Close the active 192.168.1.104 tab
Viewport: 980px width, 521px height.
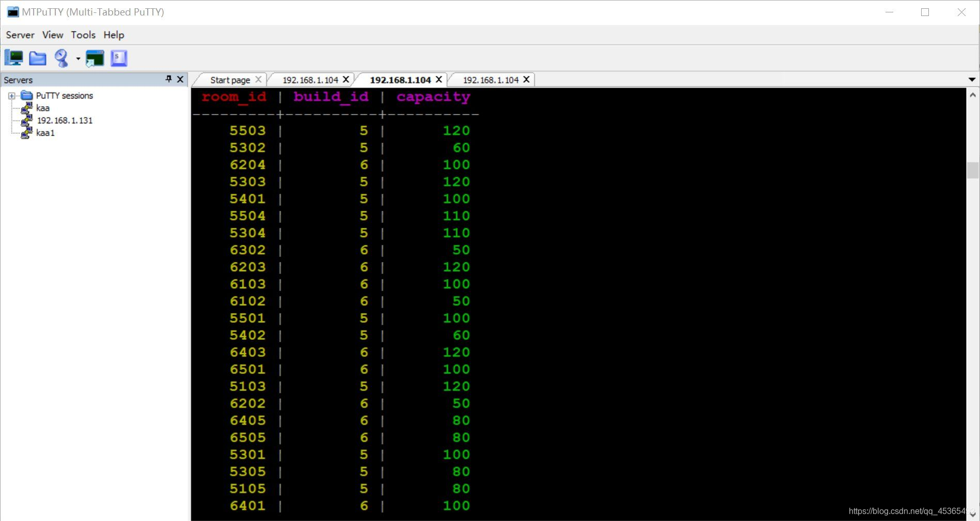pos(439,80)
